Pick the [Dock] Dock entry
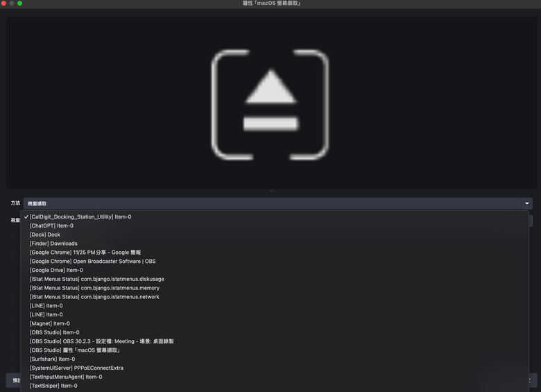 click(x=274, y=235)
